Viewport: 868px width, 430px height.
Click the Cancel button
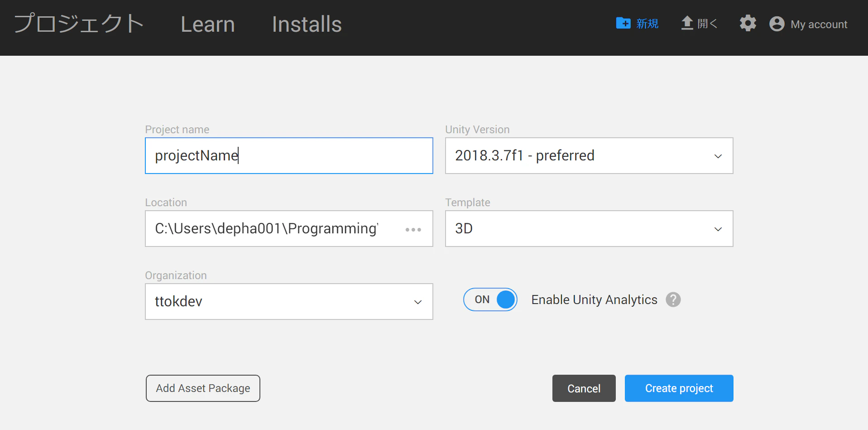tap(584, 388)
